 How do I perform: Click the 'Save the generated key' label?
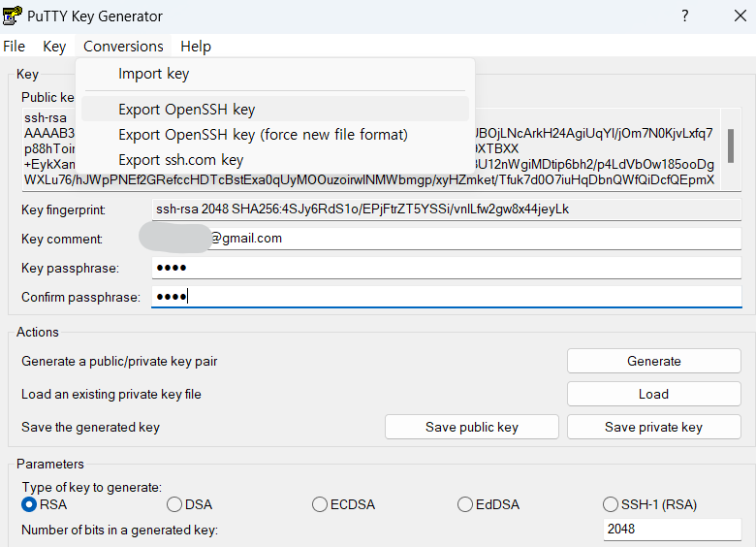(90, 427)
